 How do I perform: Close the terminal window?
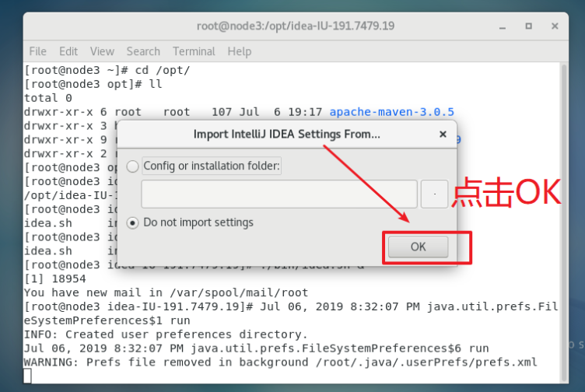555,26
